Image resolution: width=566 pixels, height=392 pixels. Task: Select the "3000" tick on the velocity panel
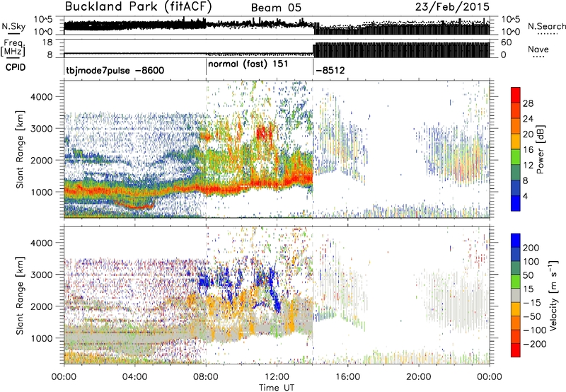41,275
